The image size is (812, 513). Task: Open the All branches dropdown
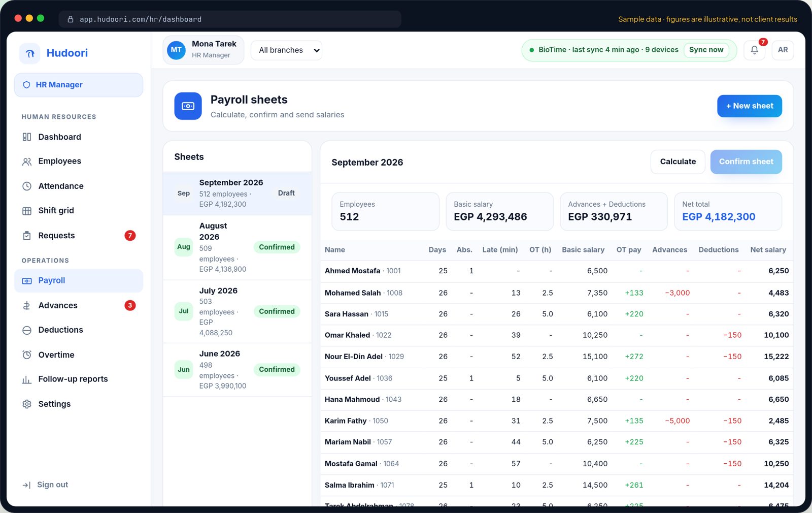(x=286, y=50)
